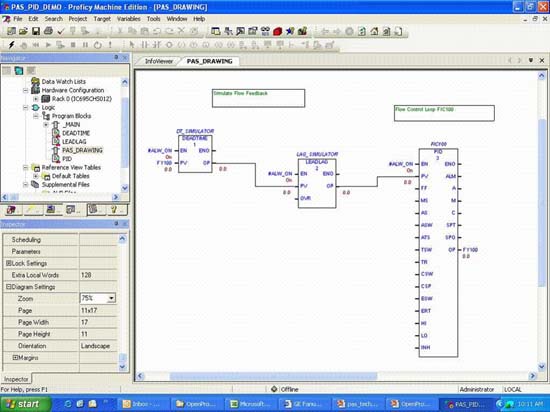The width and height of the screenshot is (550, 412).
Task: Switch to the InfoViewer tab
Action: pos(159,61)
